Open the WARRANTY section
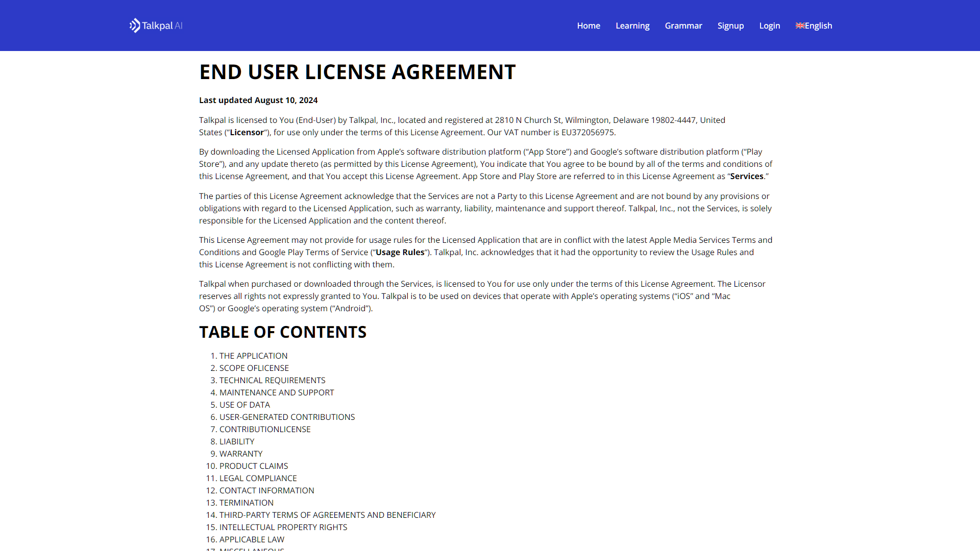The height and width of the screenshot is (551, 980). (x=240, y=454)
